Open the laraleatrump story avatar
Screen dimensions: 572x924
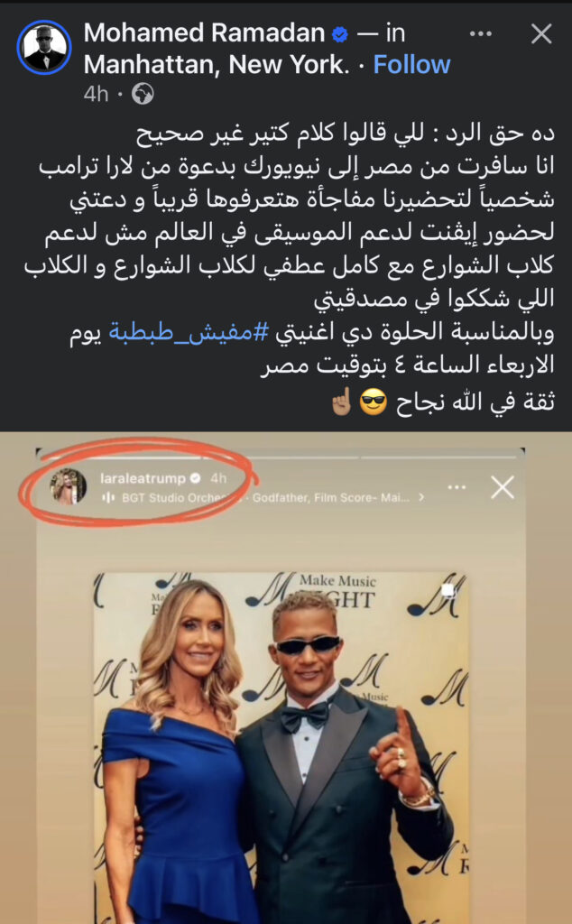click(69, 486)
